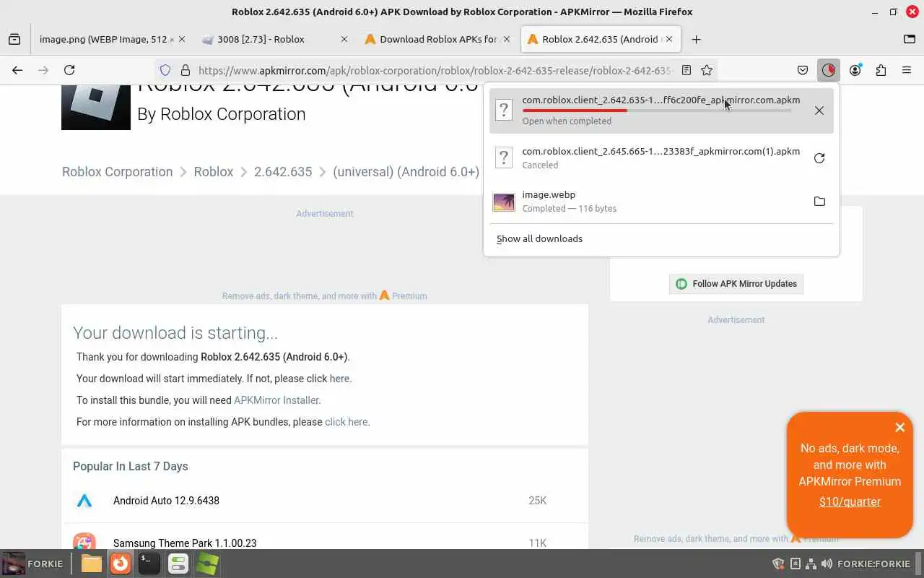The image size is (924, 578).
Task: Click By Roblox Corporation developer name
Action: (222, 114)
